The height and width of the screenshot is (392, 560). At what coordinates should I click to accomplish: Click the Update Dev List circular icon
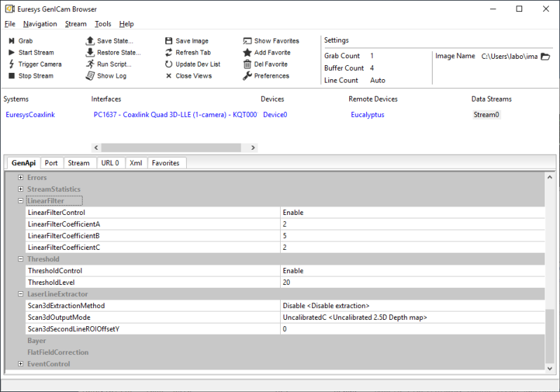(169, 64)
